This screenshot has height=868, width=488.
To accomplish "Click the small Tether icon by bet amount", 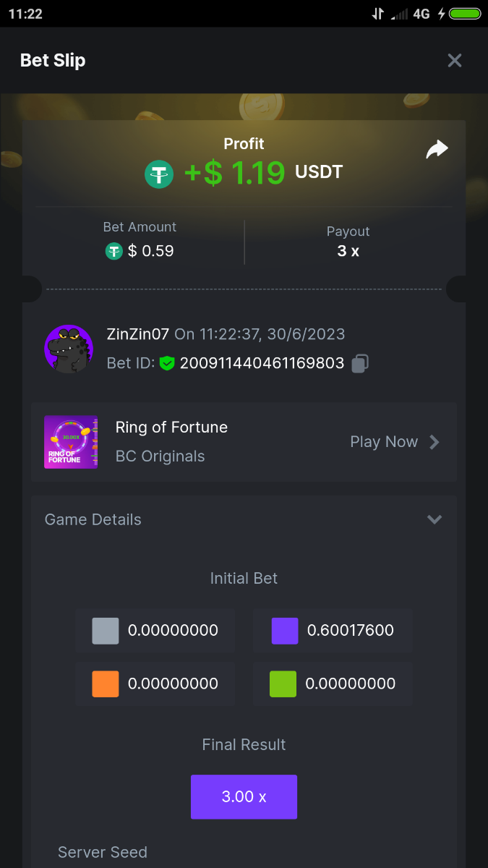I will click(x=114, y=251).
